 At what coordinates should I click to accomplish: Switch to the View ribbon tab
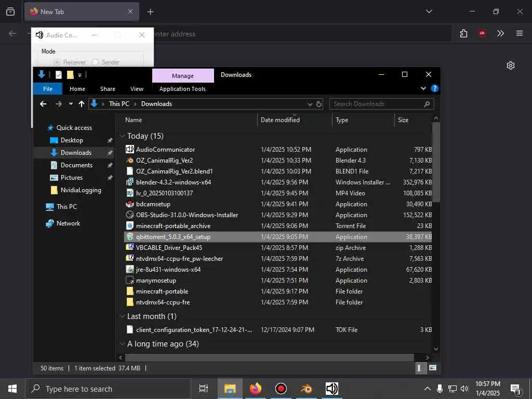click(137, 89)
